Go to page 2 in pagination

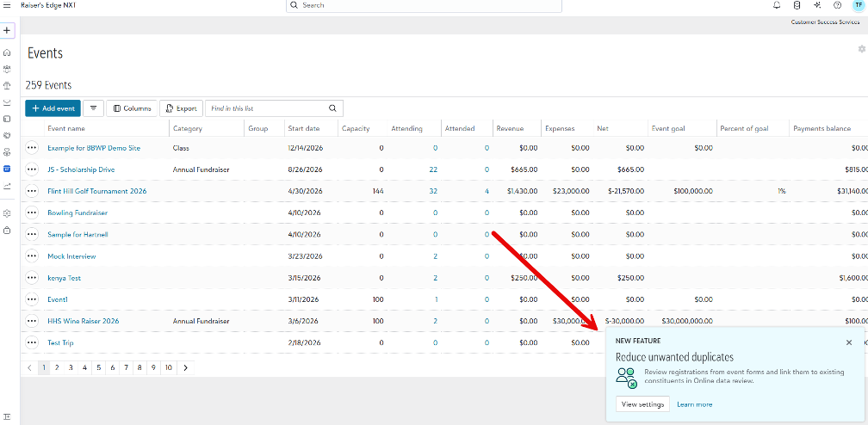tap(57, 367)
